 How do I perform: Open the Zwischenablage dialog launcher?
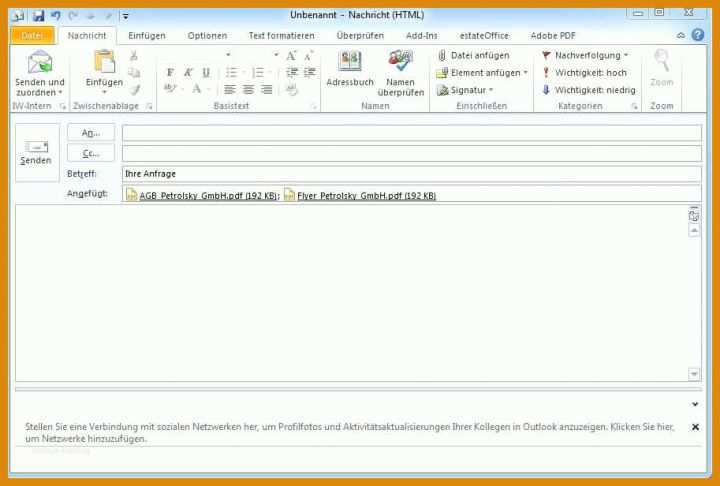click(149, 107)
